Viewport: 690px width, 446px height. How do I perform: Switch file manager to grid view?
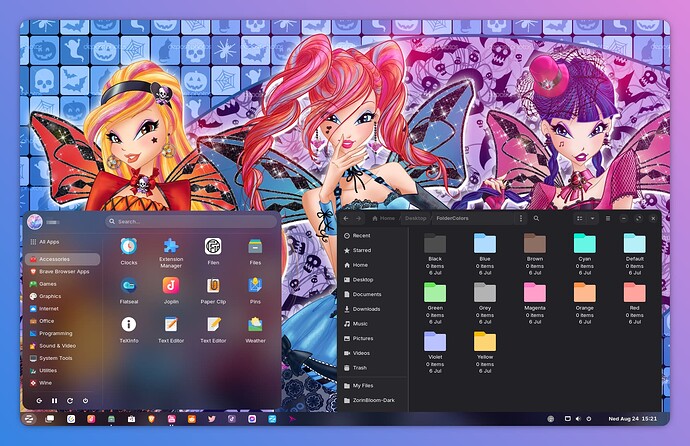[x=580, y=218]
